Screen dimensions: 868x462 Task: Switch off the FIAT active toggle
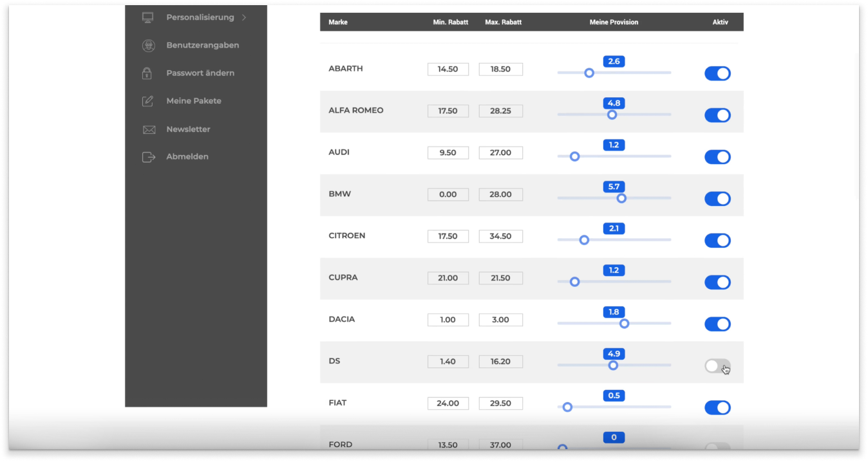click(717, 407)
